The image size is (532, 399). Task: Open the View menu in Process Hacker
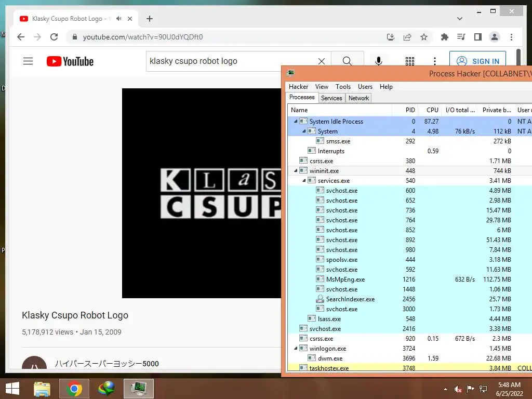(322, 87)
